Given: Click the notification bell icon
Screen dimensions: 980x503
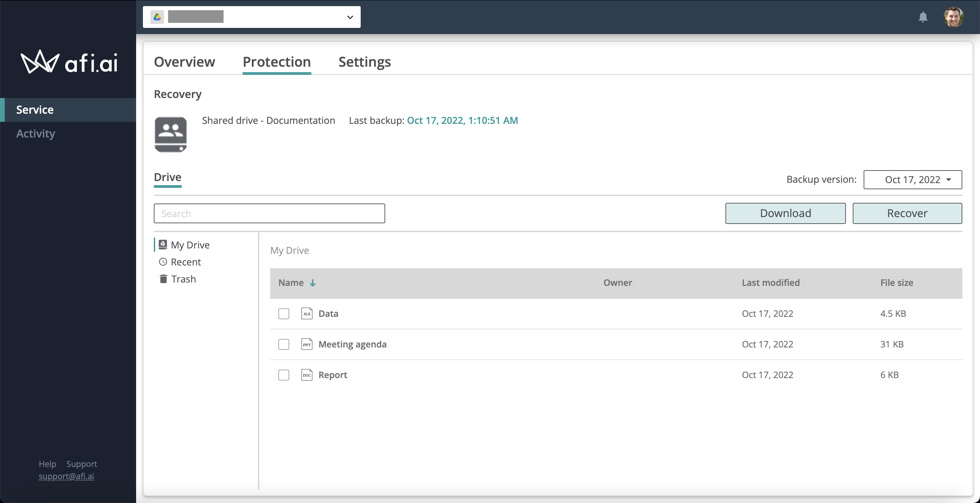Looking at the screenshot, I should [x=923, y=17].
